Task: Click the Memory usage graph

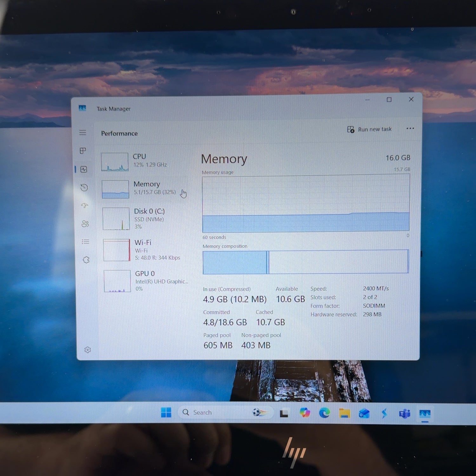Action: pyautogui.click(x=306, y=203)
